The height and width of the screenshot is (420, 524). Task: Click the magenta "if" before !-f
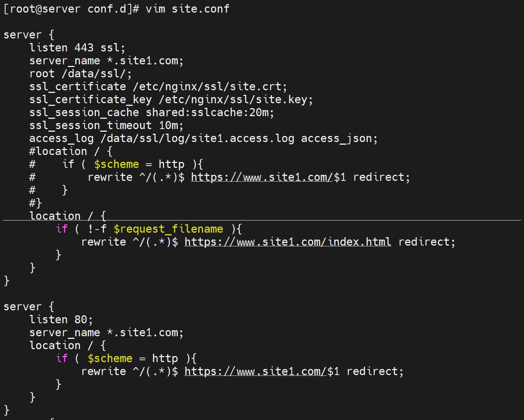pos(62,229)
